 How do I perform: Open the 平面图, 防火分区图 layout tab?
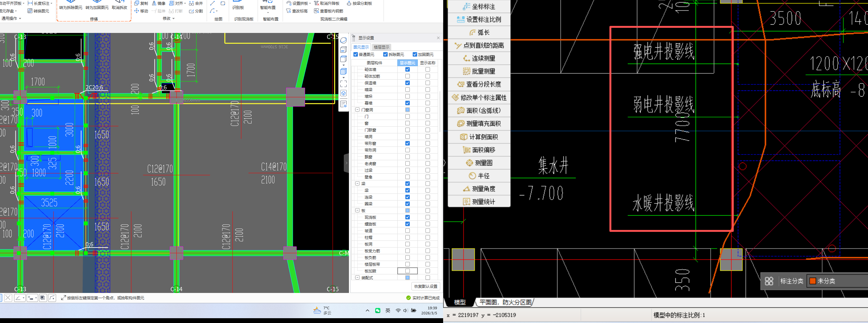[505, 303]
